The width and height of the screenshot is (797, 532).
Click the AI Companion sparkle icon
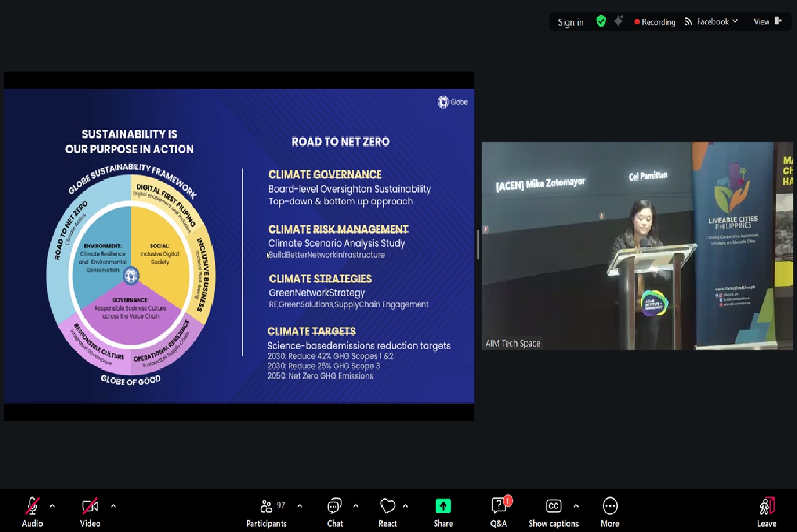click(x=618, y=21)
